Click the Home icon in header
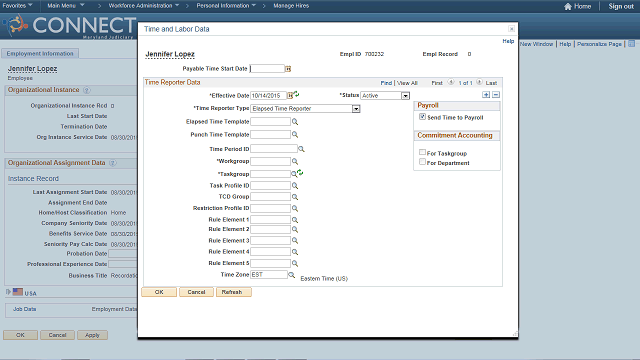 coord(568,6)
